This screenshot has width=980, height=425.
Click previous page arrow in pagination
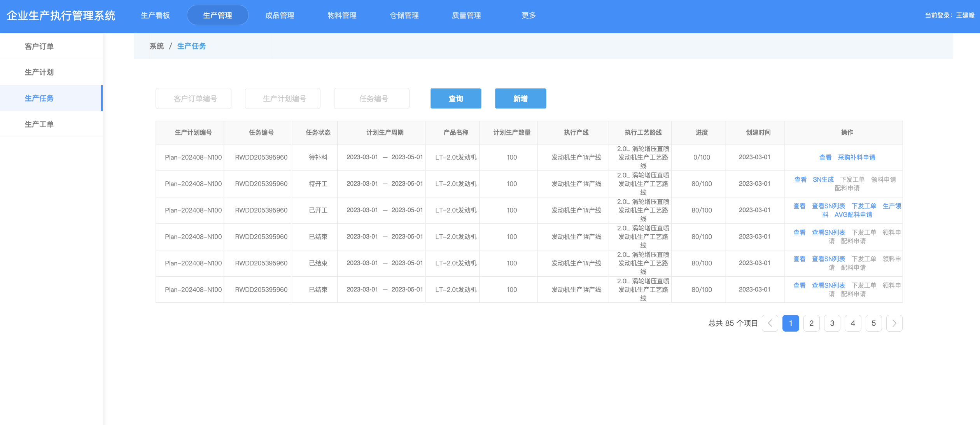coord(770,323)
